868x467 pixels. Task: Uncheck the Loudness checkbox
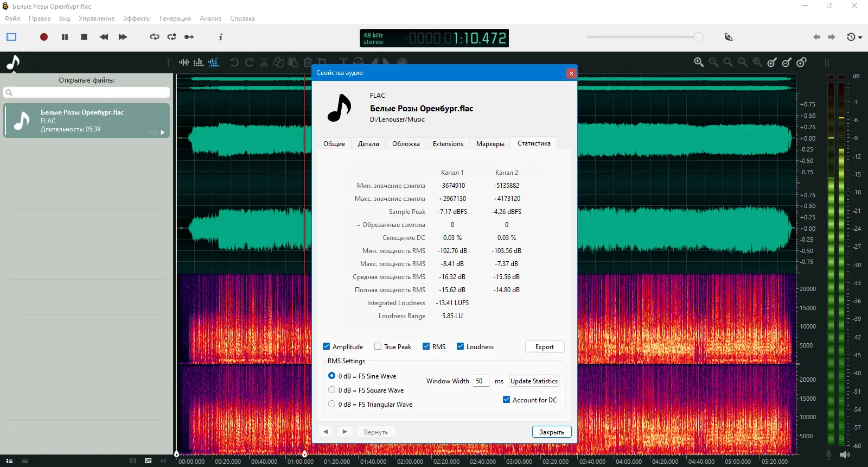pyautogui.click(x=461, y=346)
